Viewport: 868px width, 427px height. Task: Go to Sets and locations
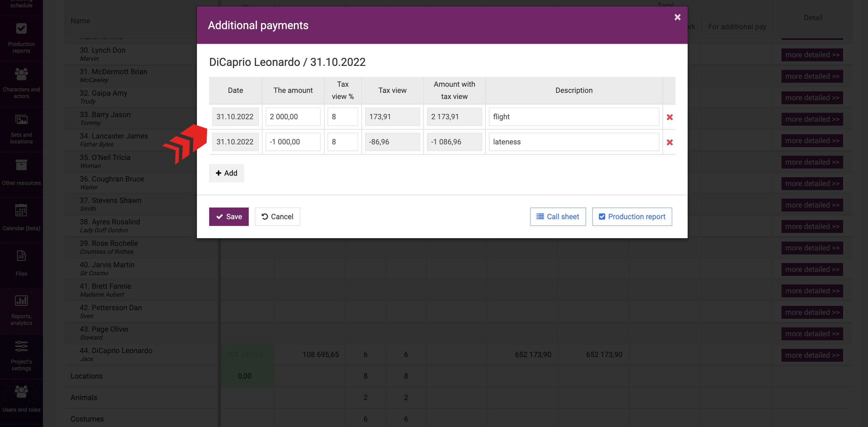tap(21, 129)
